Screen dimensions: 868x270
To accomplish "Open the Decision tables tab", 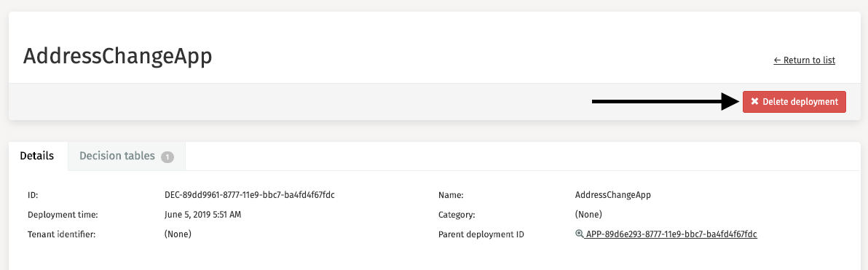I will pos(127,156).
